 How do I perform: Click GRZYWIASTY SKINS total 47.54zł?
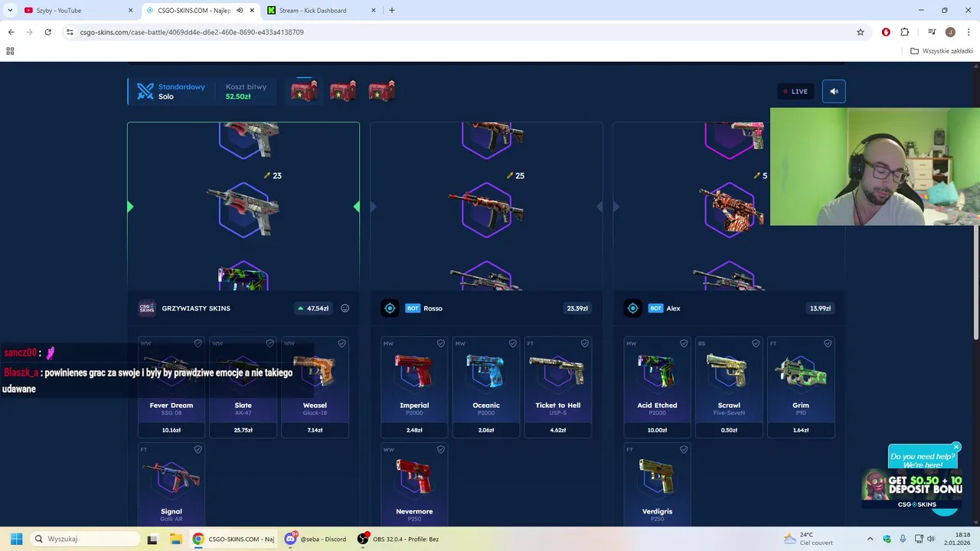(x=313, y=308)
